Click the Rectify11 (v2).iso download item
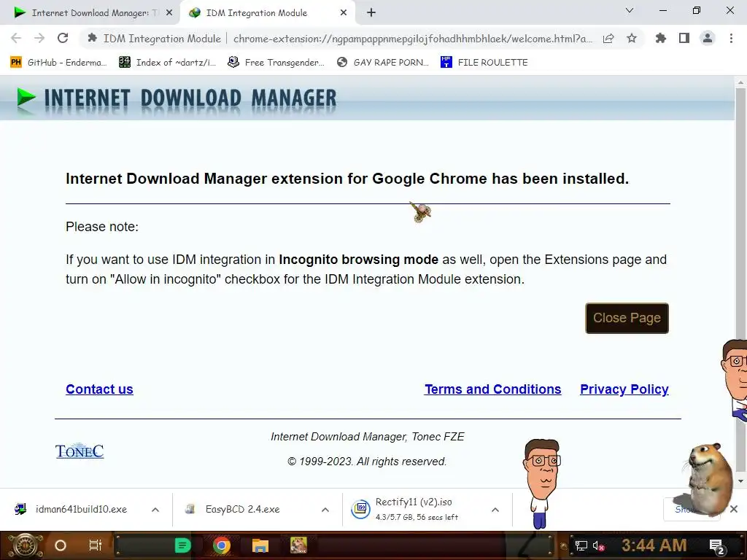 click(x=405, y=510)
